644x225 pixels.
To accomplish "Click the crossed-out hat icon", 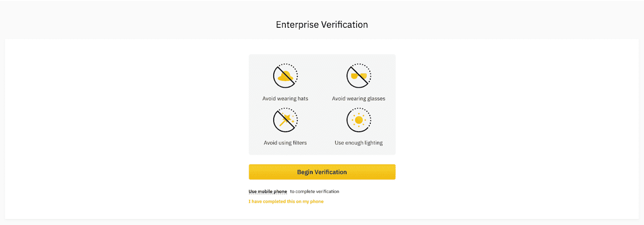I will (x=285, y=76).
